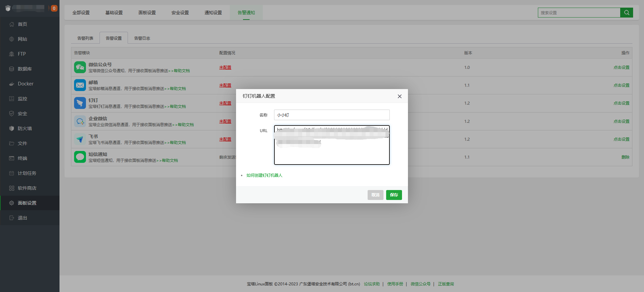Click 未配置 status for 微信公众号
Viewport: 644px width, 292px height.
coord(225,68)
